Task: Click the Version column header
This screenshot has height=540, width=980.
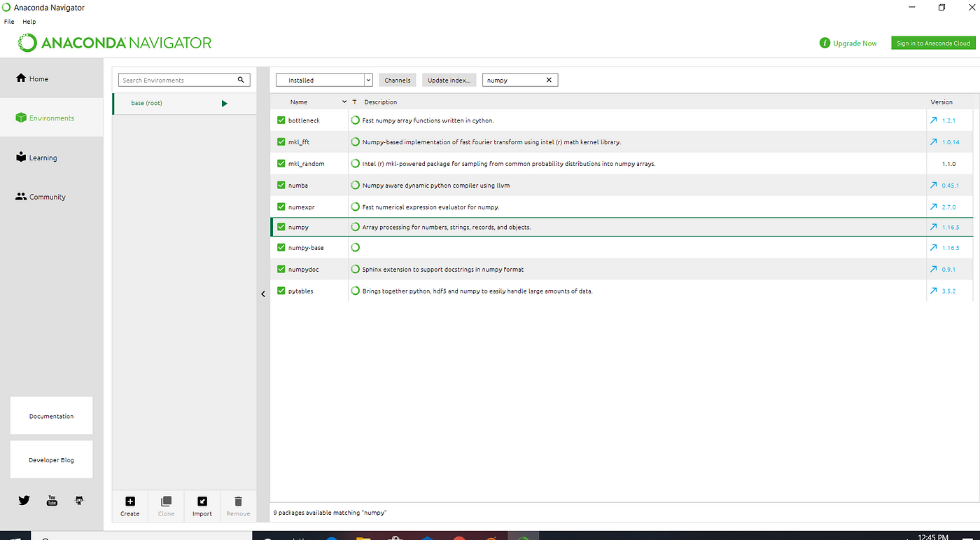Action: pyautogui.click(x=941, y=102)
